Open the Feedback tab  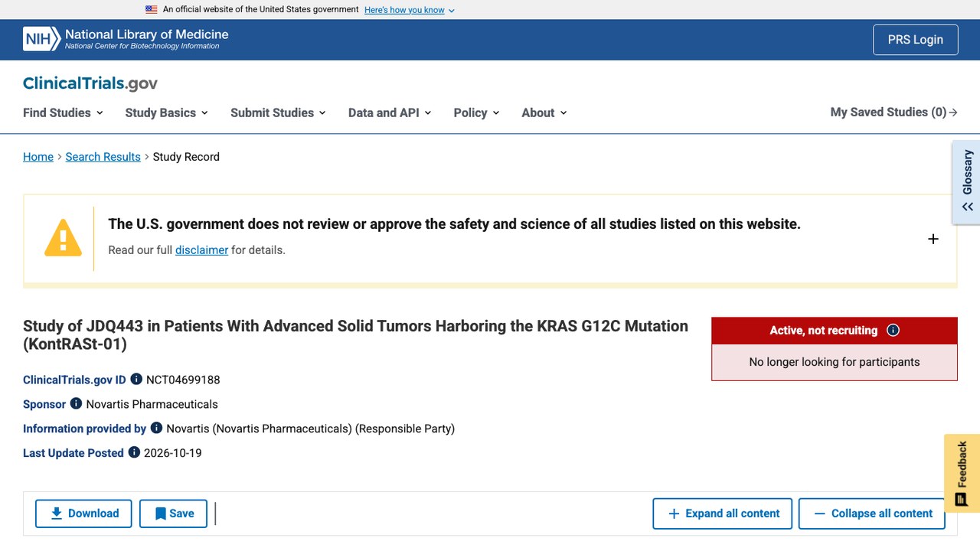pos(962,473)
